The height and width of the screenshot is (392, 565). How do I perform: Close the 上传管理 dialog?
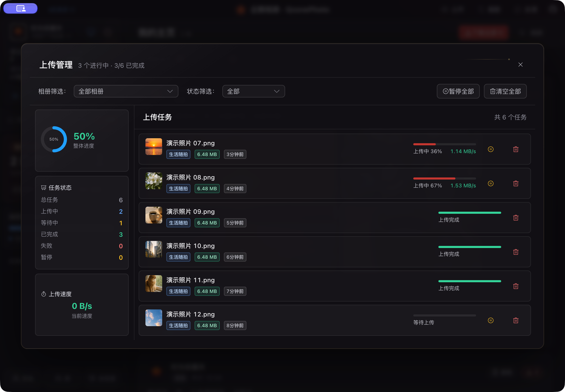tap(521, 65)
